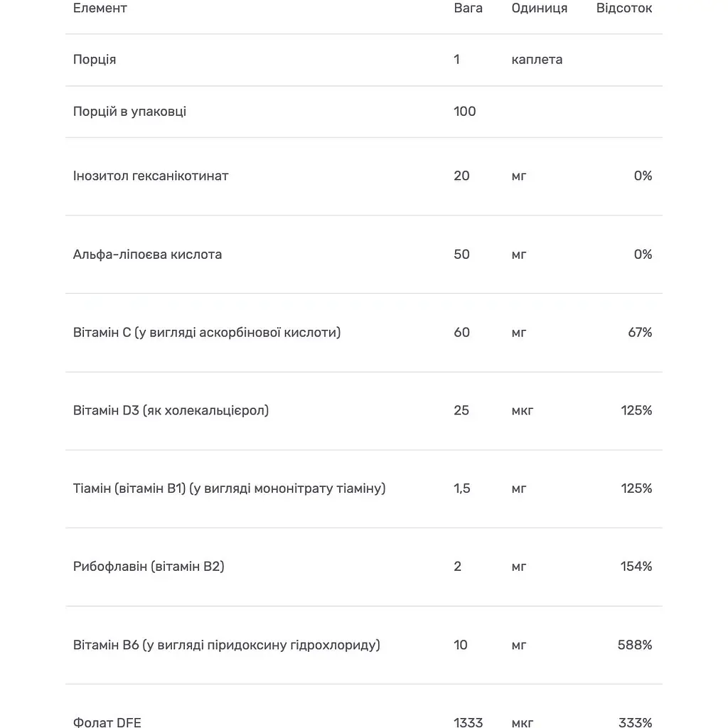Viewport: 728px width, 728px height.
Task: Click the 154% percentage value
Action: pos(636,567)
